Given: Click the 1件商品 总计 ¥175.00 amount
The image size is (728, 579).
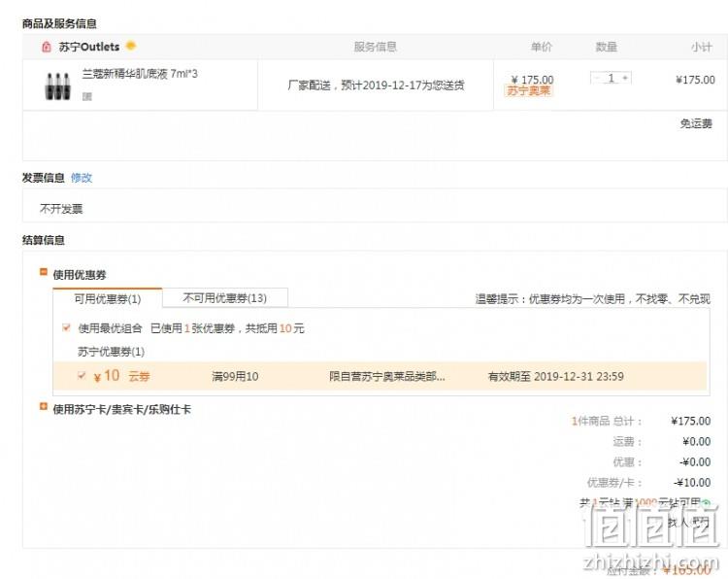Looking at the screenshot, I should pos(691,421).
